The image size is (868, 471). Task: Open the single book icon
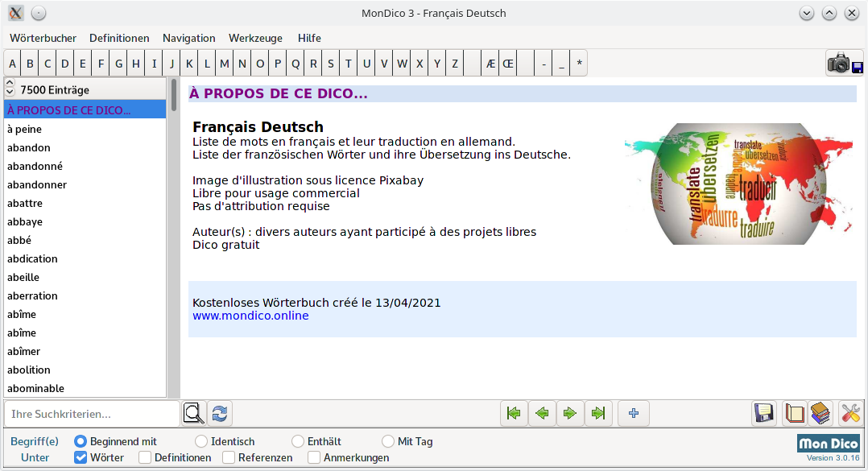tap(795, 414)
